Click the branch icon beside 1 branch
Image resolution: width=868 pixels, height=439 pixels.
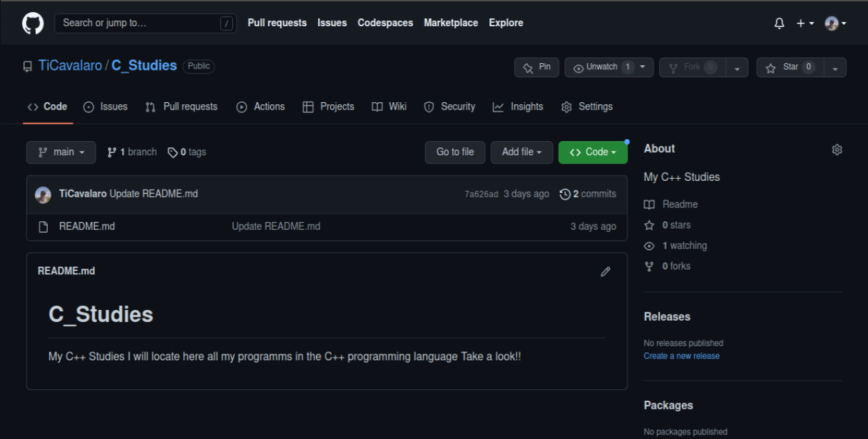coord(112,153)
